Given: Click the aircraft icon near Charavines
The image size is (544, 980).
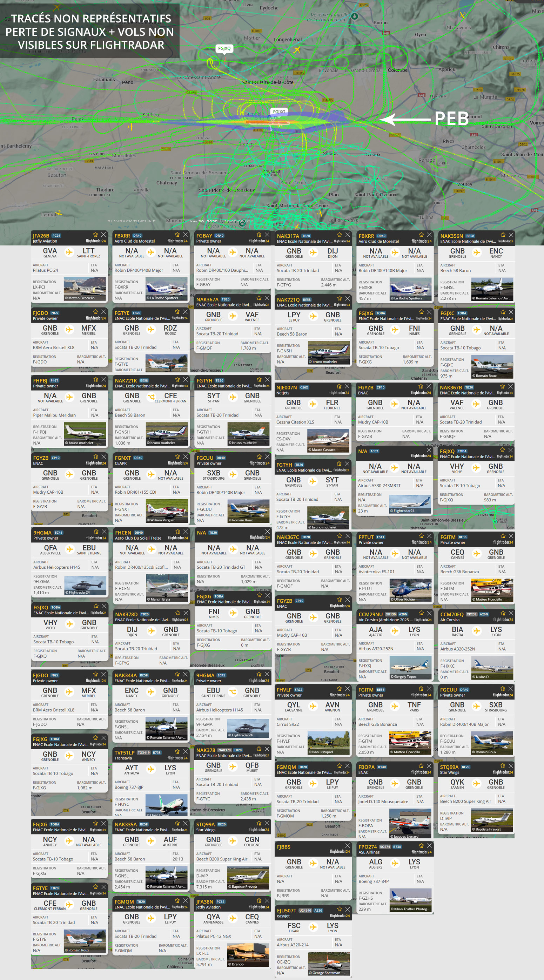Looking at the screenshot, I should (463, 15).
